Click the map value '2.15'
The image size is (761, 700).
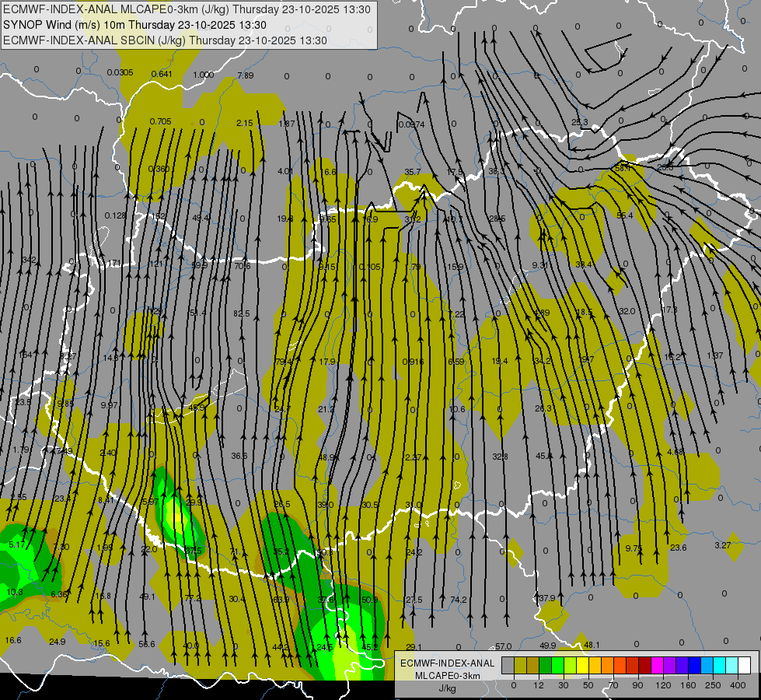click(x=245, y=123)
